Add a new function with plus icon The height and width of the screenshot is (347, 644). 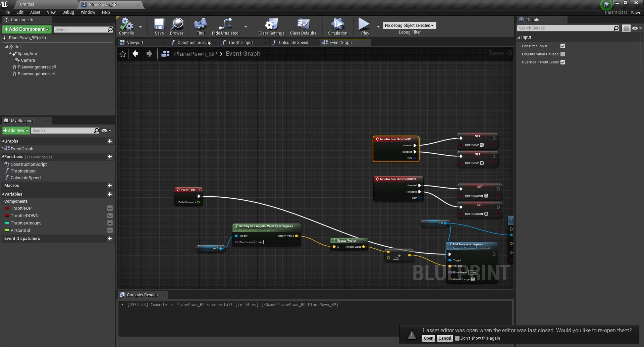coord(110,157)
